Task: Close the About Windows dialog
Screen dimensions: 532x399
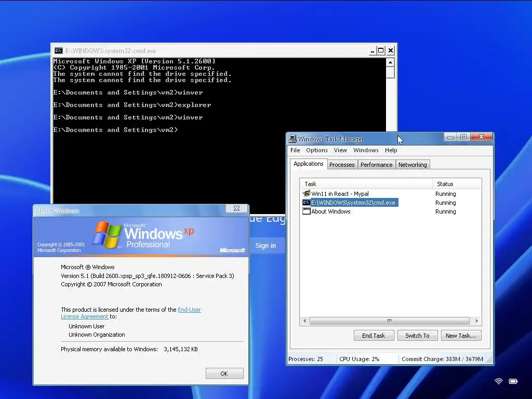Action: pos(236,208)
